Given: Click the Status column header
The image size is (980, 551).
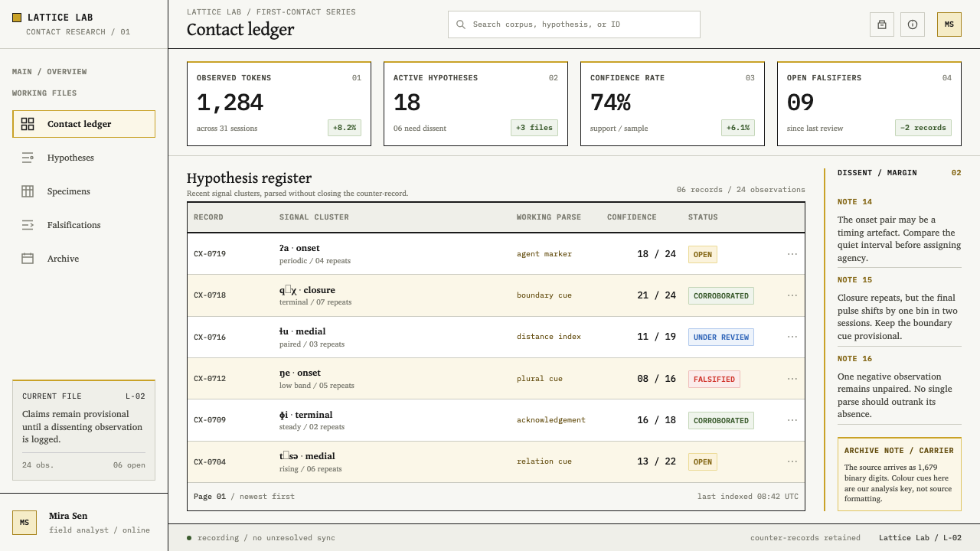Looking at the screenshot, I should point(703,217).
